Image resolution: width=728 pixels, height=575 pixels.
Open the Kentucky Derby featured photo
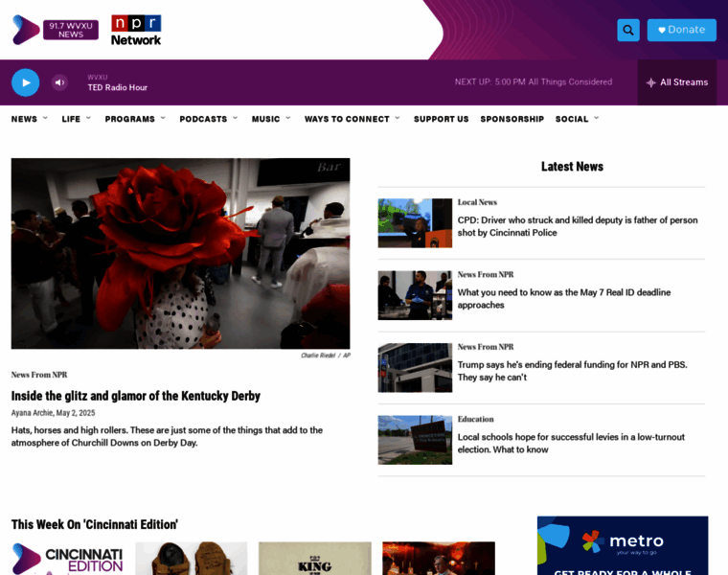click(181, 254)
